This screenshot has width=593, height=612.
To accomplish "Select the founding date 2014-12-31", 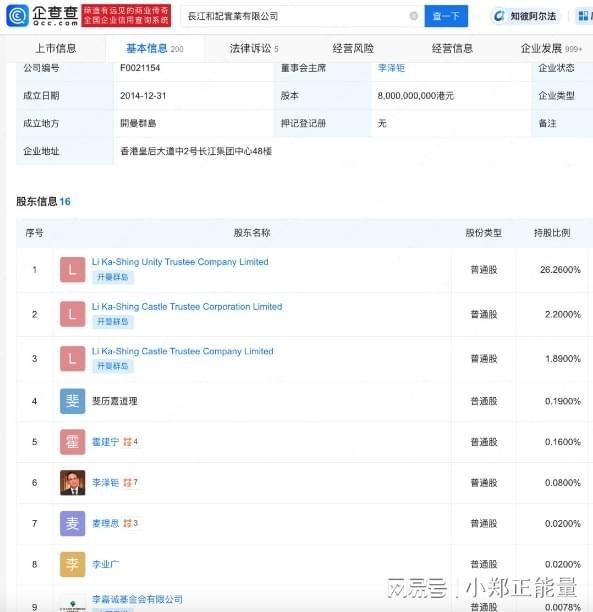I will point(143,96).
